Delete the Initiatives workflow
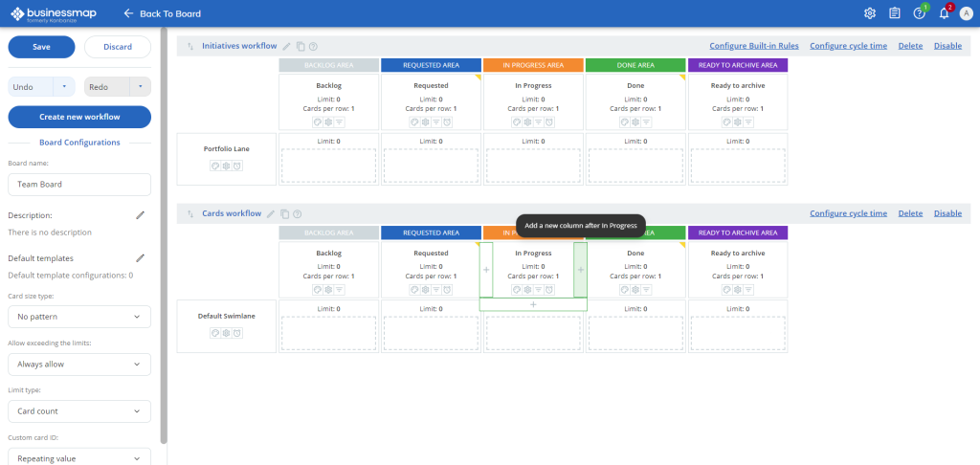Viewport: 980px width, 465px height. pos(910,46)
